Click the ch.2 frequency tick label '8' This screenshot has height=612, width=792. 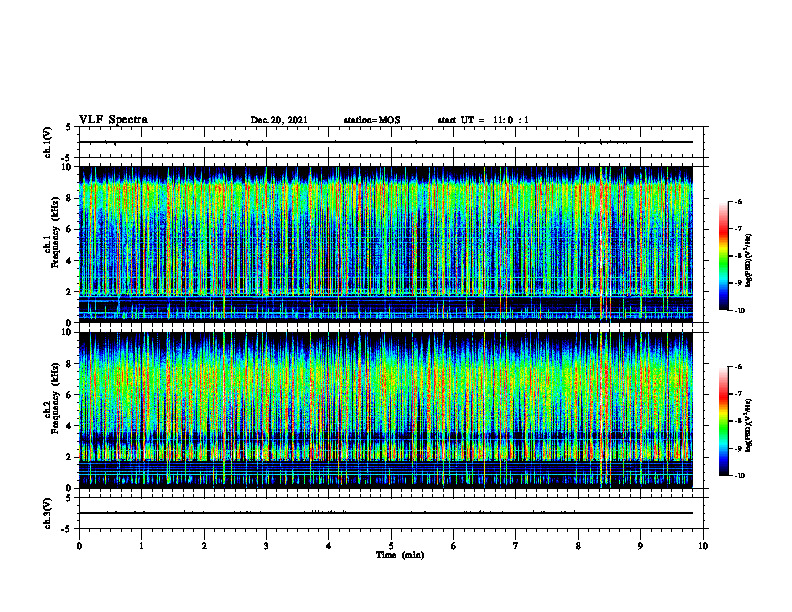coord(69,364)
